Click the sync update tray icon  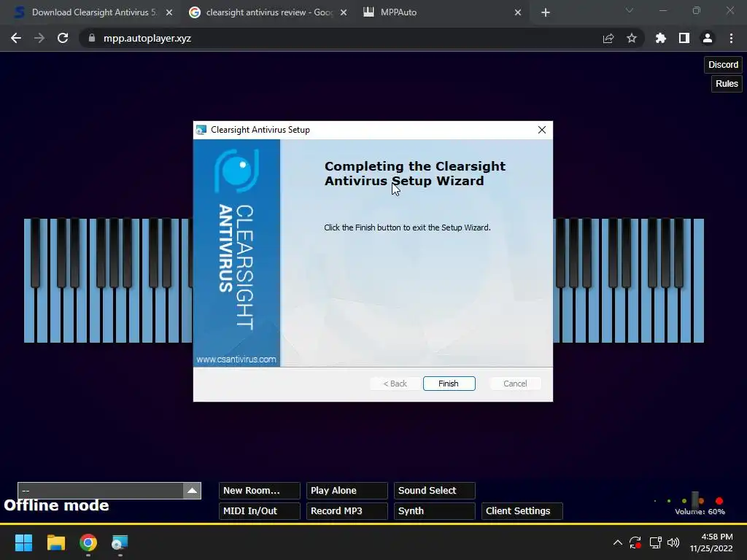tap(635, 542)
